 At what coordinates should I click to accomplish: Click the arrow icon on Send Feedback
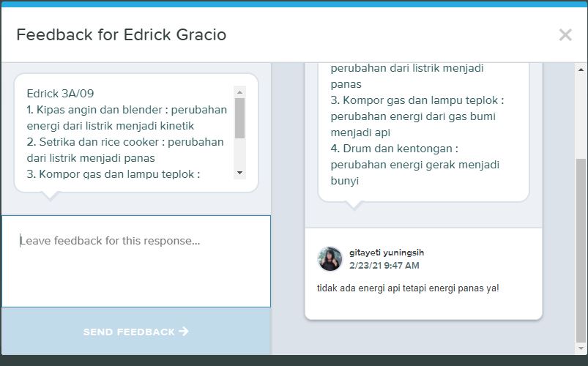point(183,331)
